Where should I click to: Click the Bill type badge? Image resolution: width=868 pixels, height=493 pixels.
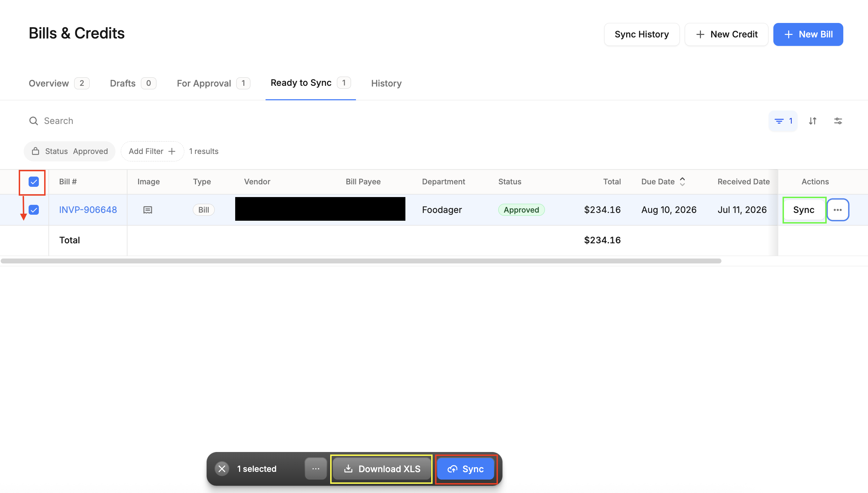coord(203,210)
